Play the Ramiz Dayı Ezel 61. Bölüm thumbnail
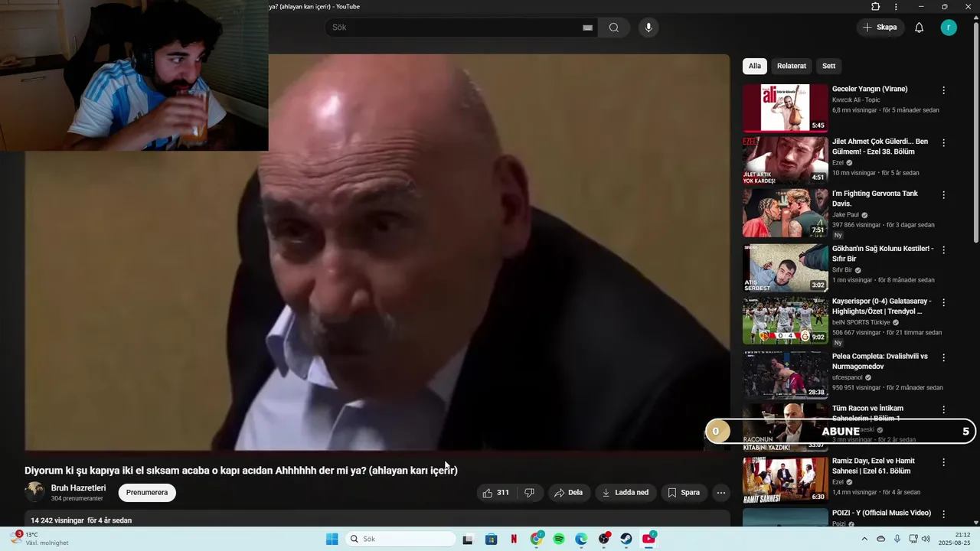 [x=786, y=480]
